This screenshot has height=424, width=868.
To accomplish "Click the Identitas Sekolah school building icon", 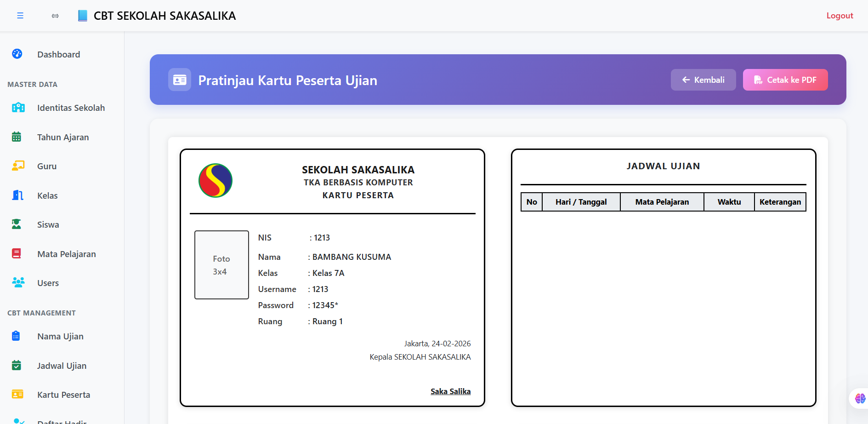I will click(x=17, y=107).
